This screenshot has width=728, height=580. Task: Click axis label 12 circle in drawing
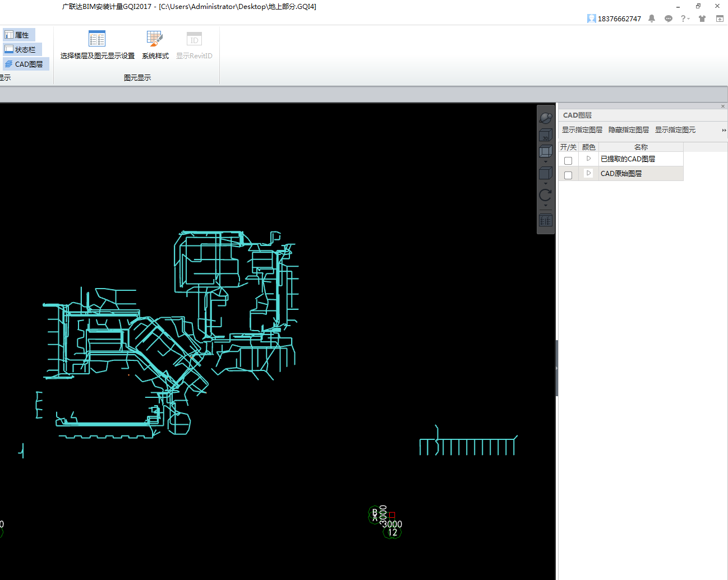pyautogui.click(x=393, y=532)
